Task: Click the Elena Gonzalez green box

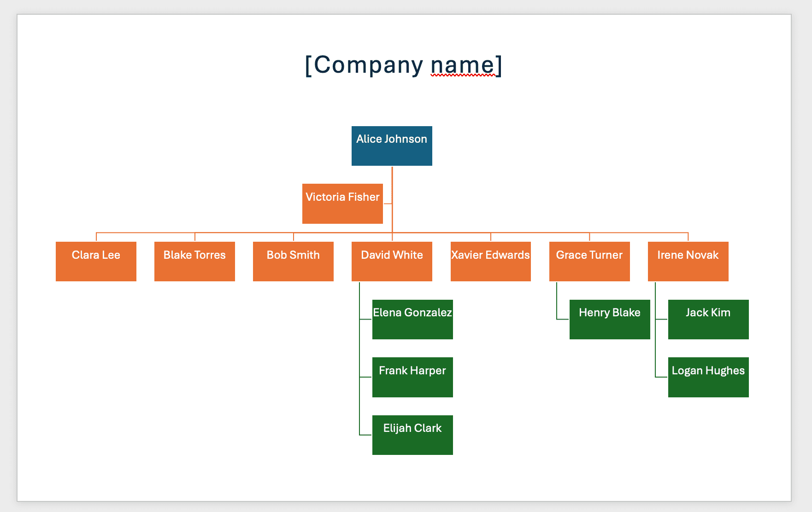Action: coord(412,320)
